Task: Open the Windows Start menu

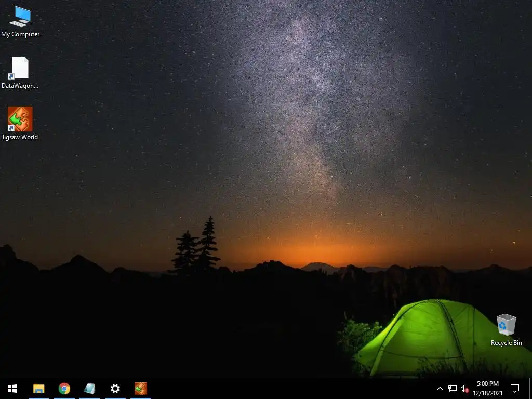Action: coord(12,389)
